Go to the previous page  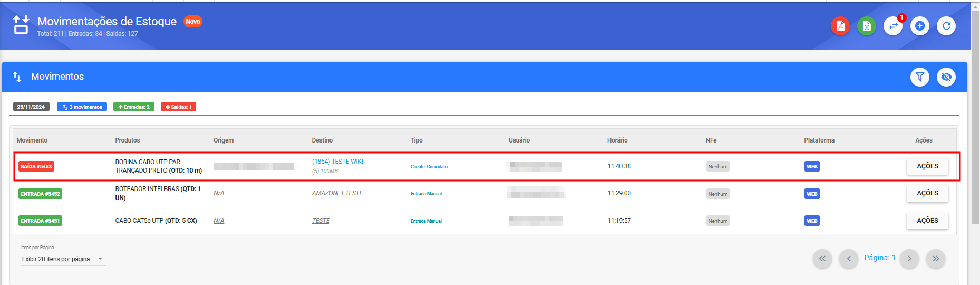click(848, 259)
